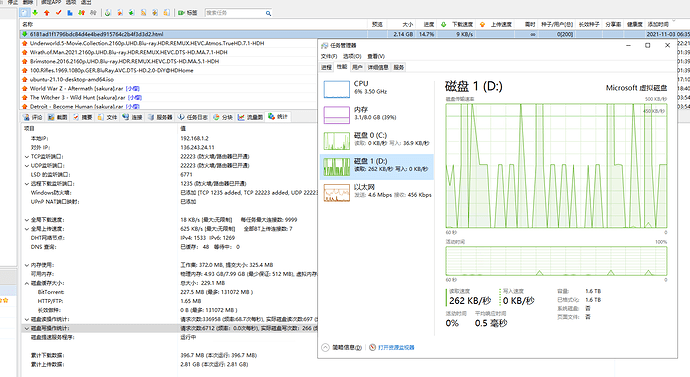690x377 pixels.
Task: Click the green downloading-tasks filter arrow icon
Action: pyautogui.click(x=35, y=13)
